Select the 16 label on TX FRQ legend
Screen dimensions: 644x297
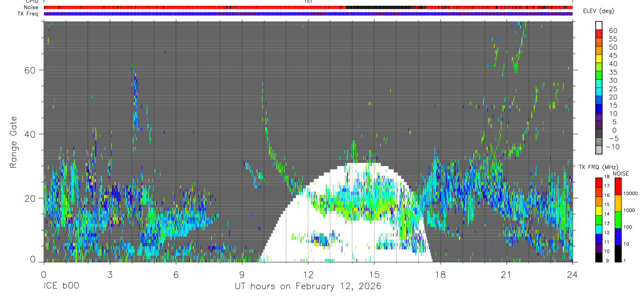click(x=606, y=195)
